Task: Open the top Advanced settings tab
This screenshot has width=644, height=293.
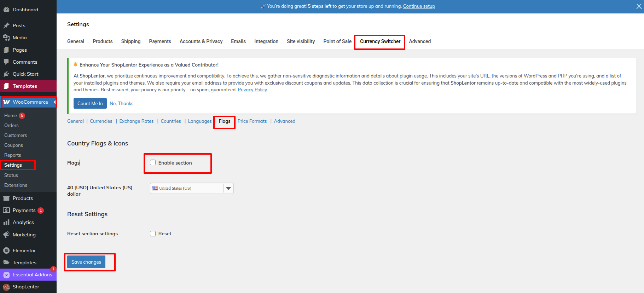Action: pyautogui.click(x=420, y=41)
